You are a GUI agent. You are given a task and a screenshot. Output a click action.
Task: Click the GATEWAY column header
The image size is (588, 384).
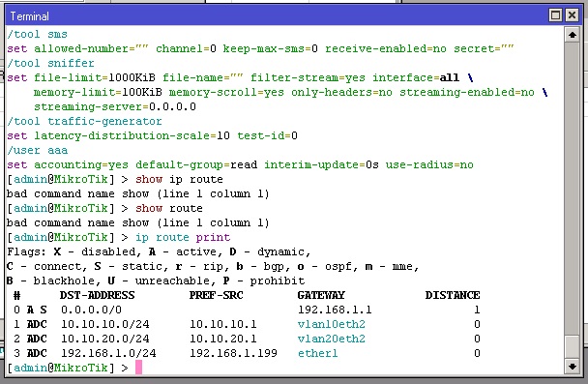point(321,295)
